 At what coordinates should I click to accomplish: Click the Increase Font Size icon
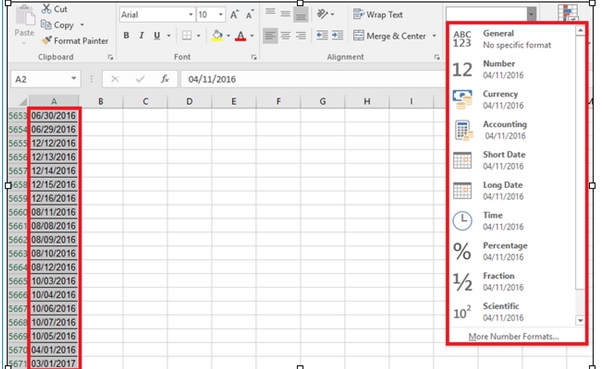pyautogui.click(x=234, y=15)
